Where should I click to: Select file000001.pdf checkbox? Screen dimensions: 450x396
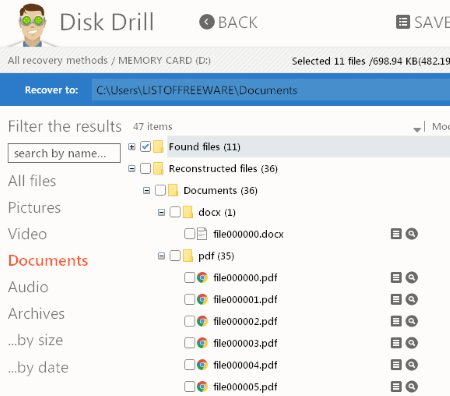pyautogui.click(x=189, y=299)
